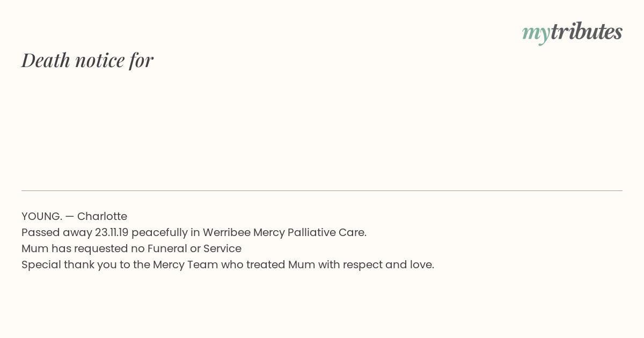Click "Werribee Mercy Palliative Care" text
This screenshot has width=644, height=338.
[x=284, y=232]
